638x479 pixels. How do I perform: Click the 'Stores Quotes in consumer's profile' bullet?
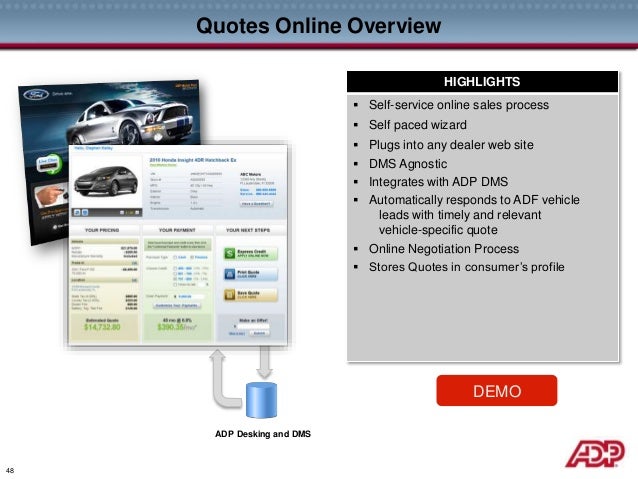467,267
